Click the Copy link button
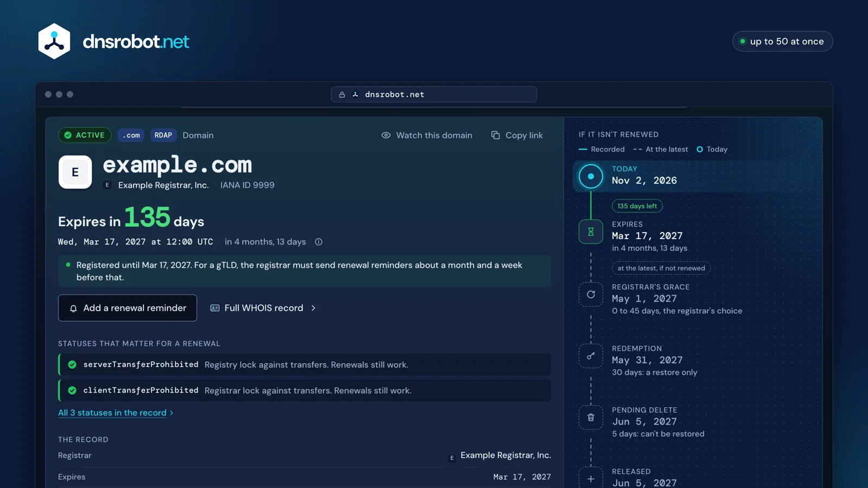Image resolution: width=868 pixels, height=488 pixels. (x=517, y=135)
